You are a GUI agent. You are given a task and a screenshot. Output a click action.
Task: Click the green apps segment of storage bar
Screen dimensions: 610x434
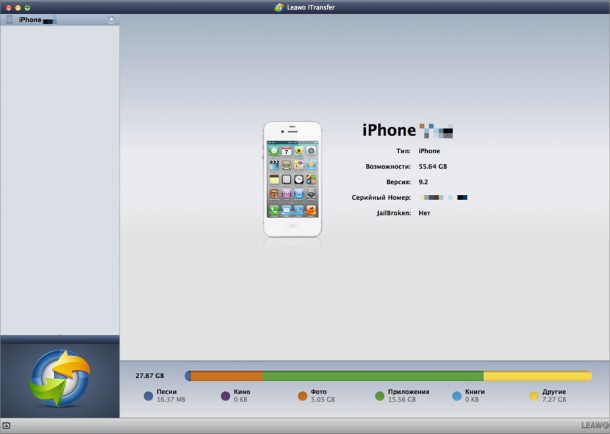(x=373, y=376)
